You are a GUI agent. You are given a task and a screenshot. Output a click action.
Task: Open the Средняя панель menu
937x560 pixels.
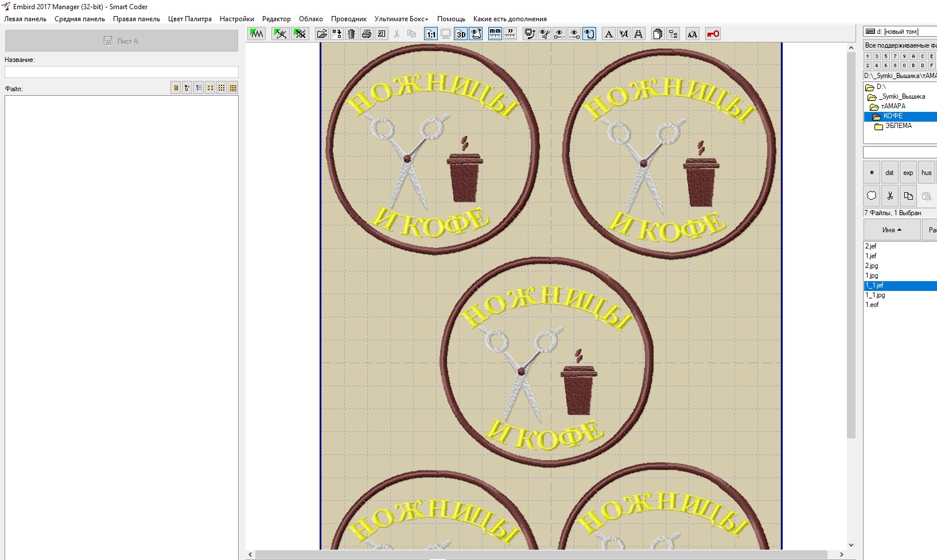80,19
